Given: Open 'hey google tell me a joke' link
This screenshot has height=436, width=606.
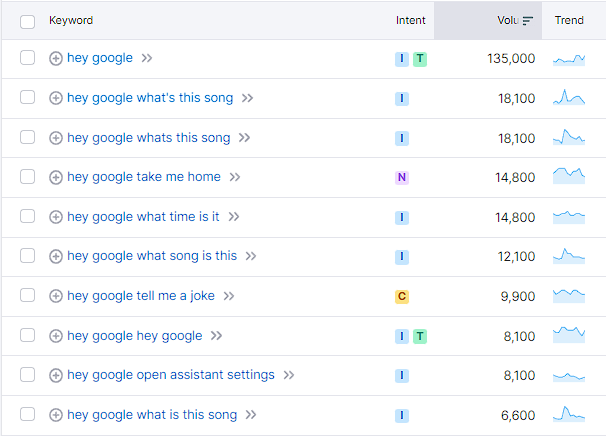Looking at the screenshot, I should coord(141,296).
